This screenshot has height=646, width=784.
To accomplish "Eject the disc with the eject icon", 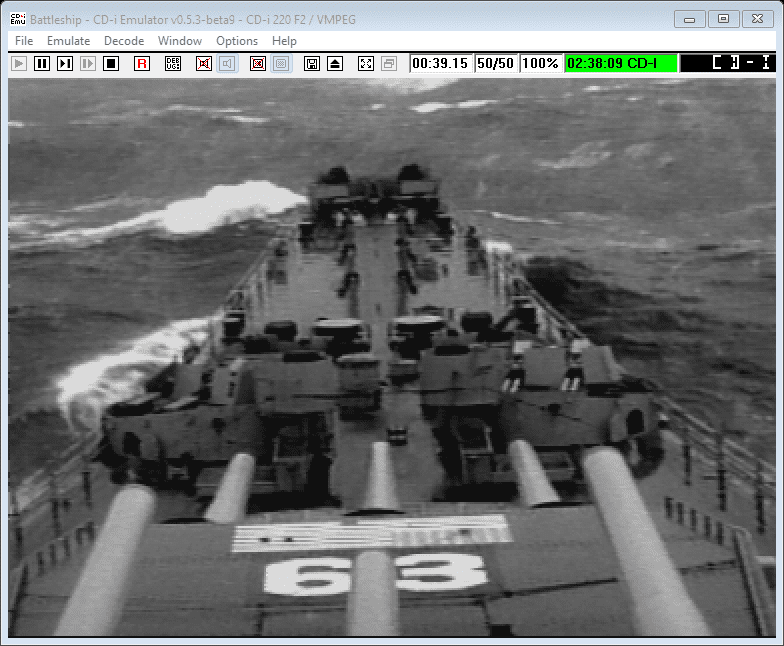I will tap(335, 63).
